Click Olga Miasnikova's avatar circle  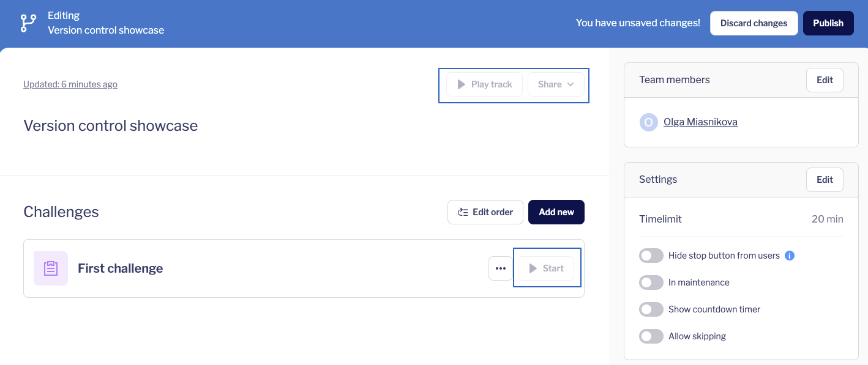click(648, 122)
